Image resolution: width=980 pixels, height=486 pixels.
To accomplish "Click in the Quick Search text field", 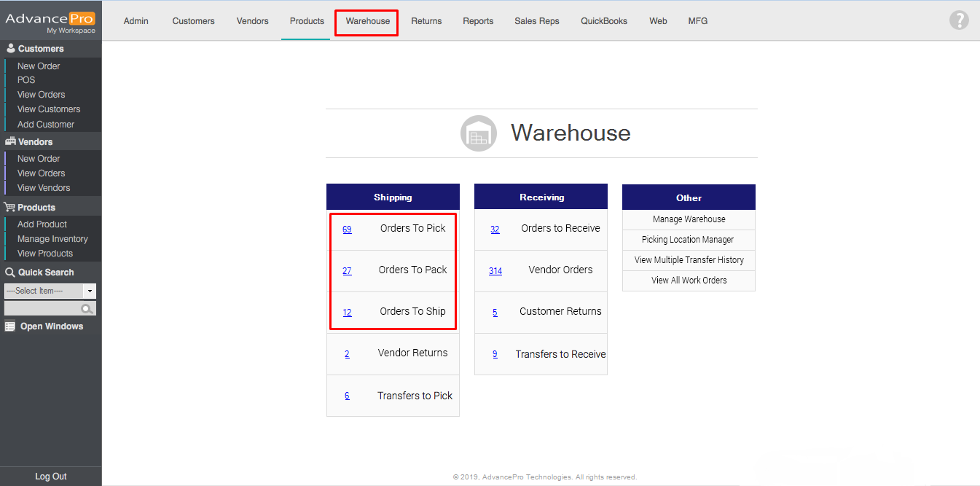I will point(42,309).
